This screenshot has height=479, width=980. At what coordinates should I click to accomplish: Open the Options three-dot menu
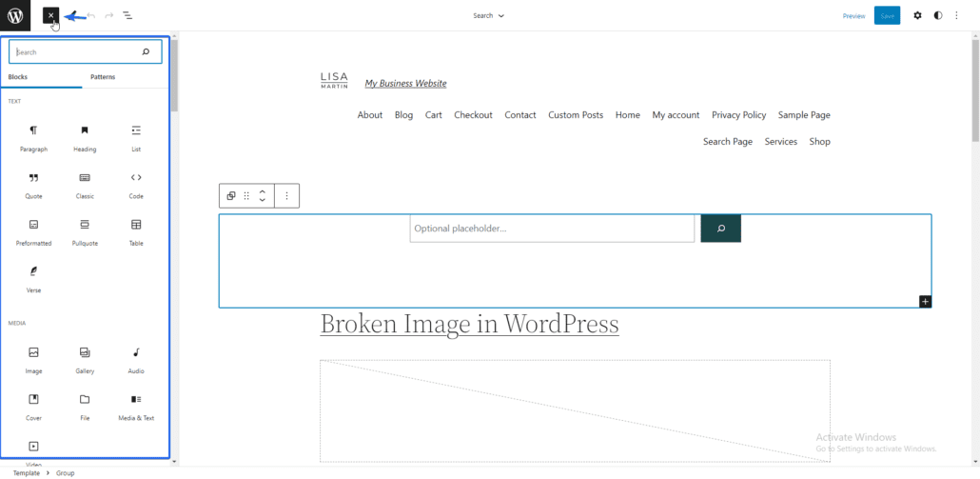(x=956, y=15)
